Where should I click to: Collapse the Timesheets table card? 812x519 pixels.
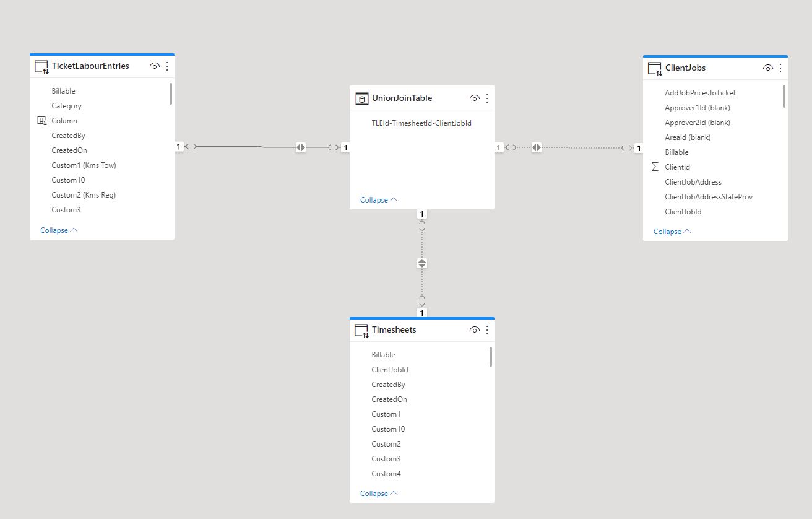[379, 494]
